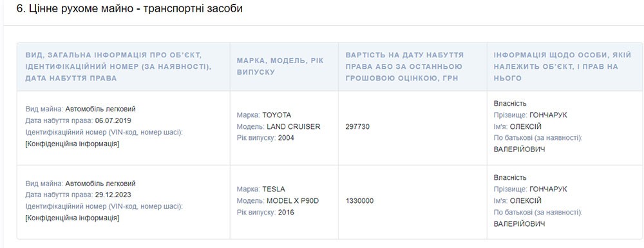The image size is (644, 248).
Task: Select the Toyota row's owner surname ГОНЧАРУК
Action: pos(548,115)
